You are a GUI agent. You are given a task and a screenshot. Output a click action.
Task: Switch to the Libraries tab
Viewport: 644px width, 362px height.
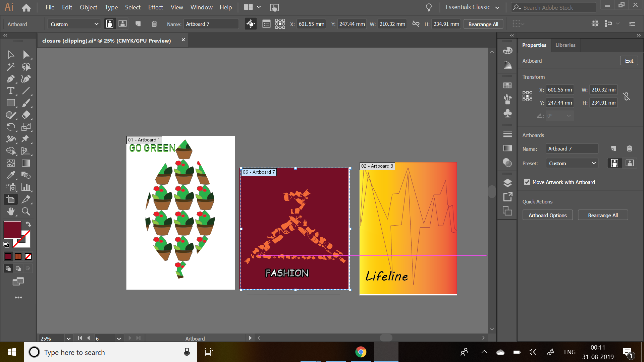coord(565,45)
